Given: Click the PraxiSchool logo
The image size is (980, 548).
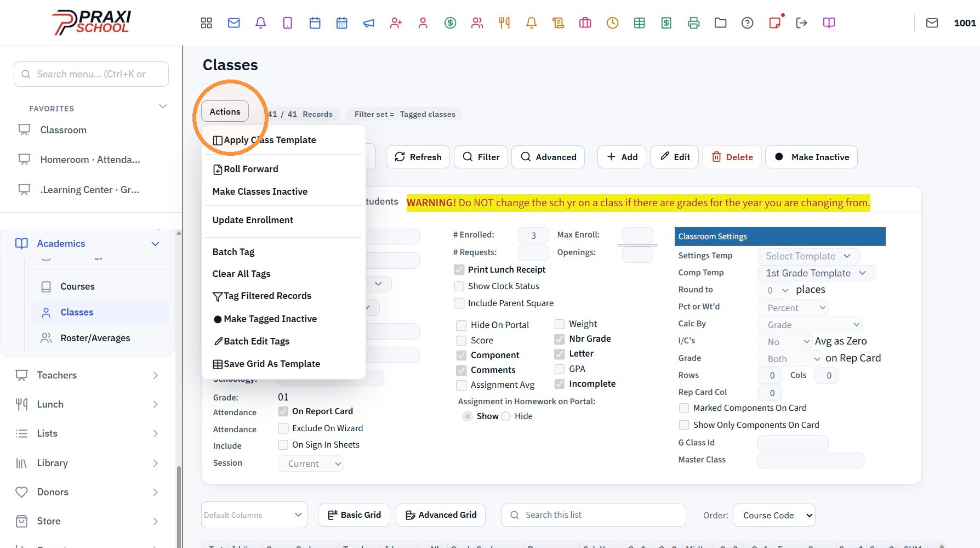Looking at the screenshot, I should 92,22.
